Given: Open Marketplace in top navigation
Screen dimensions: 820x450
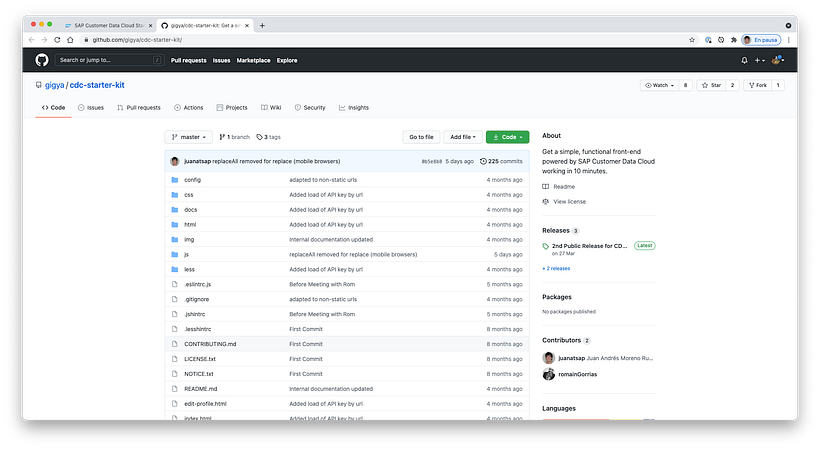Looking at the screenshot, I should [x=253, y=60].
